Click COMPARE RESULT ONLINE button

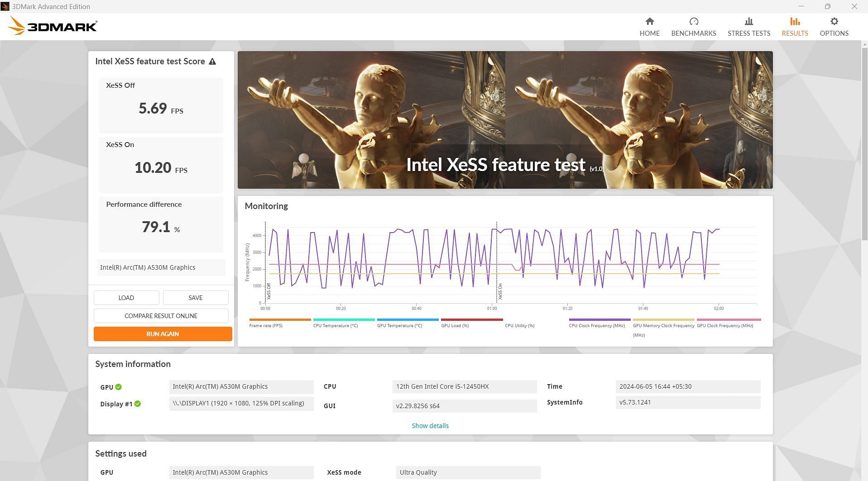pos(161,316)
